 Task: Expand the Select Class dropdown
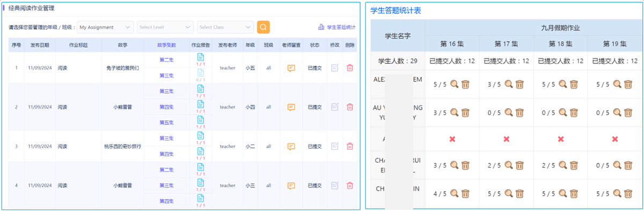225,27
